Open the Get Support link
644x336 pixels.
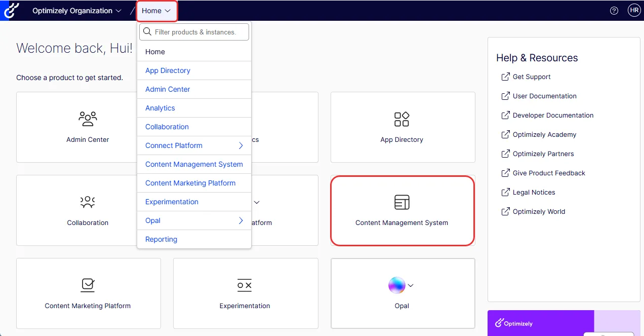pos(532,77)
